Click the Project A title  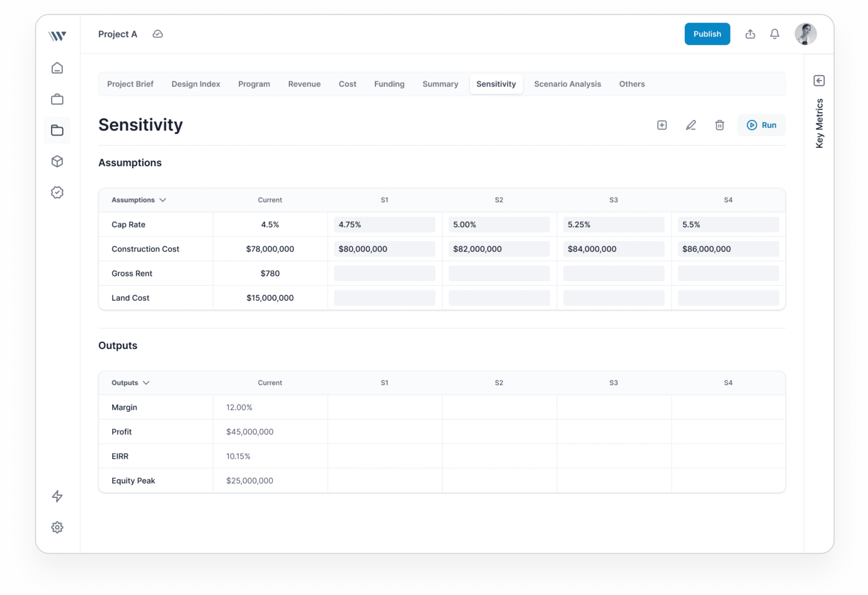coord(118,34)
